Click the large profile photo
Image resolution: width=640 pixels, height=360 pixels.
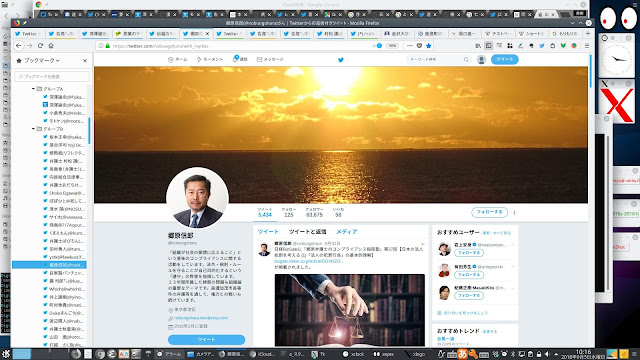pos(197,198)
